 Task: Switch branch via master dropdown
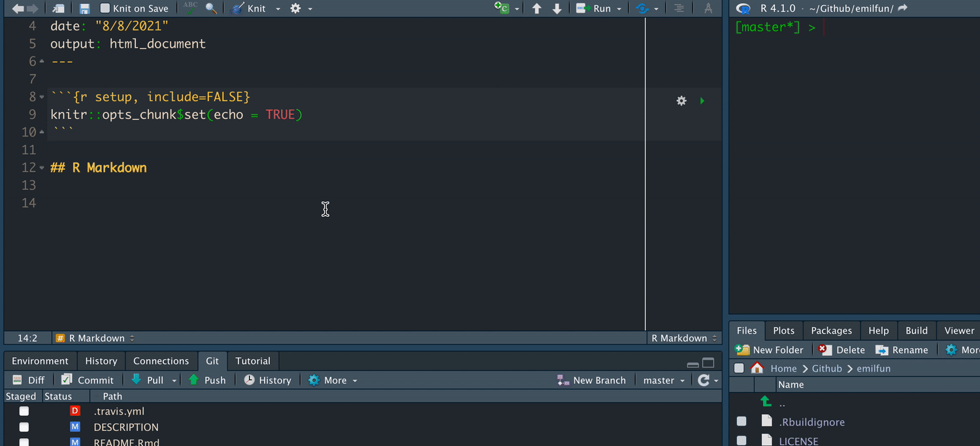click(664, 380)
